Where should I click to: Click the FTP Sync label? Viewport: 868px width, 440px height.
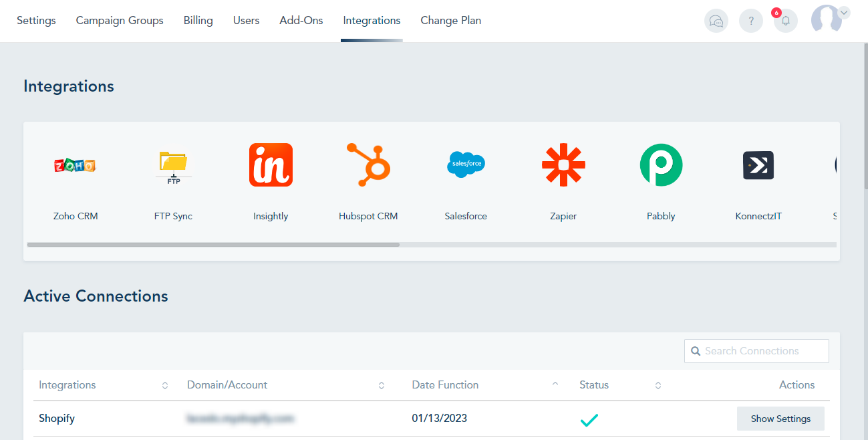173,216
